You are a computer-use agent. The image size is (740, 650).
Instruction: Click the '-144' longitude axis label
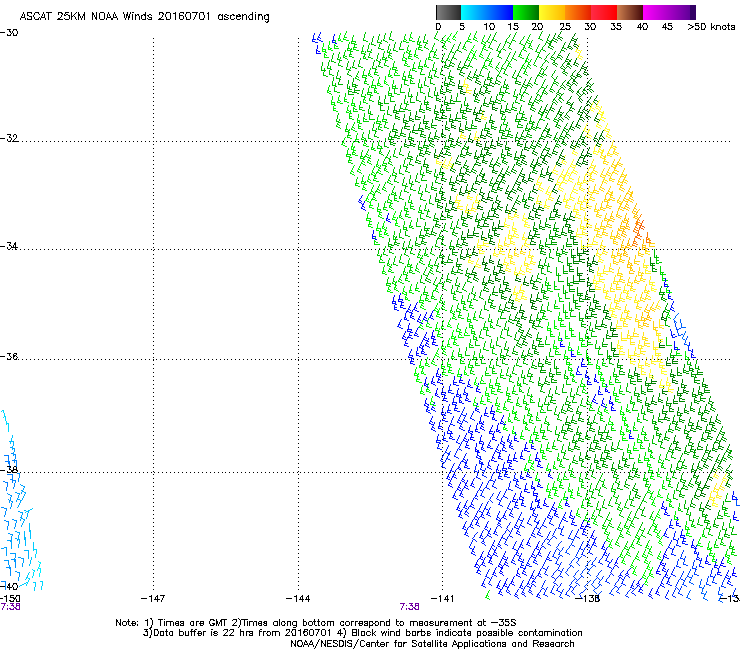pyautogui.click(x=298, y=598)
